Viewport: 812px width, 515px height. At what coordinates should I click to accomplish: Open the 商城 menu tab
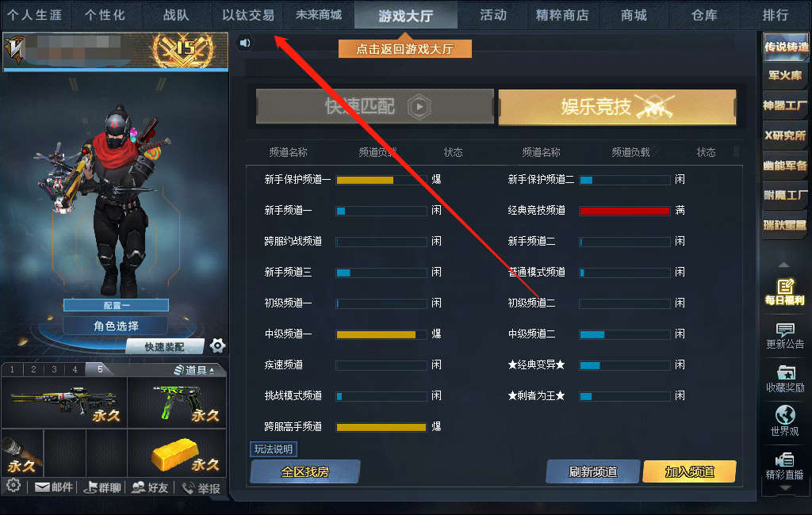pyautogui.click(x=634, y=15)
